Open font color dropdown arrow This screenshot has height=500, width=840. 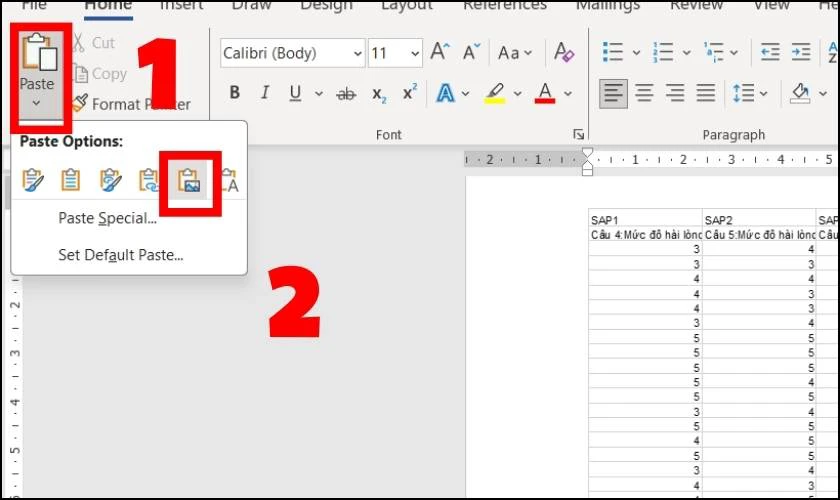567,94
